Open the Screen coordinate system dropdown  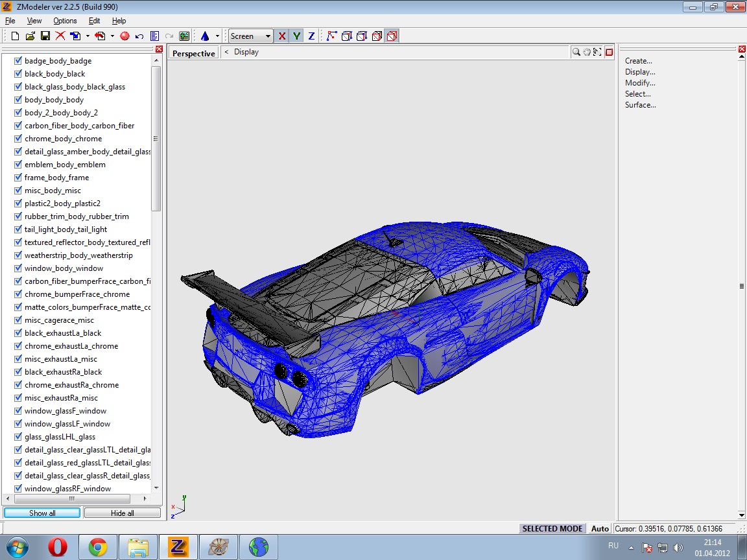(x=250, y=36)
